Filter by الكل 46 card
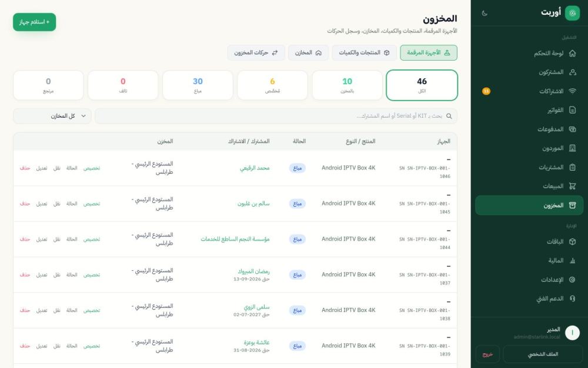Image resolution: width=588 pixels, height=368 pixels. 422,85
